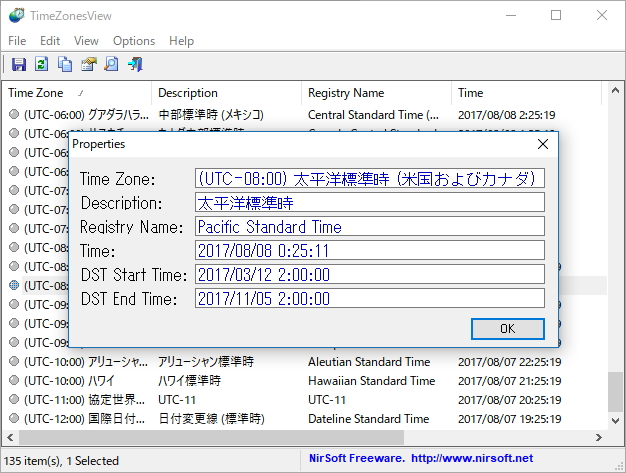Select 'アリューシャン標準時' description cell
The image size is (626, 473).
click(x=206, y=362)
